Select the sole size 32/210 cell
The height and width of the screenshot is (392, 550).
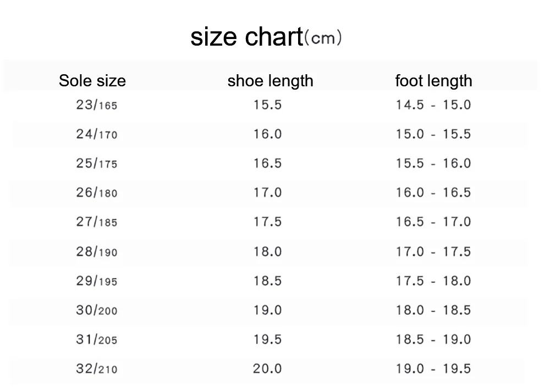click(97, 369)
